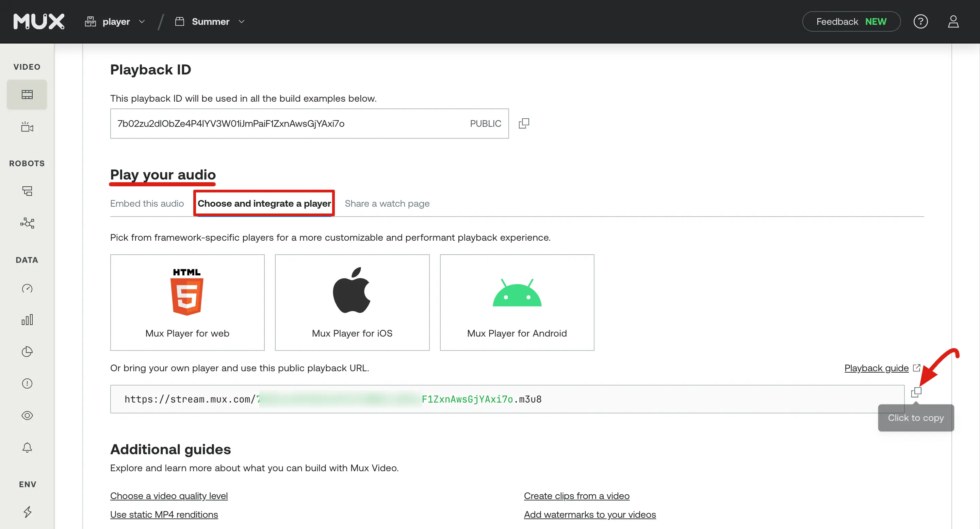Select Mux Player for web card
The image size is (980, 529).
pyautogui.click(x=187, y=303)
